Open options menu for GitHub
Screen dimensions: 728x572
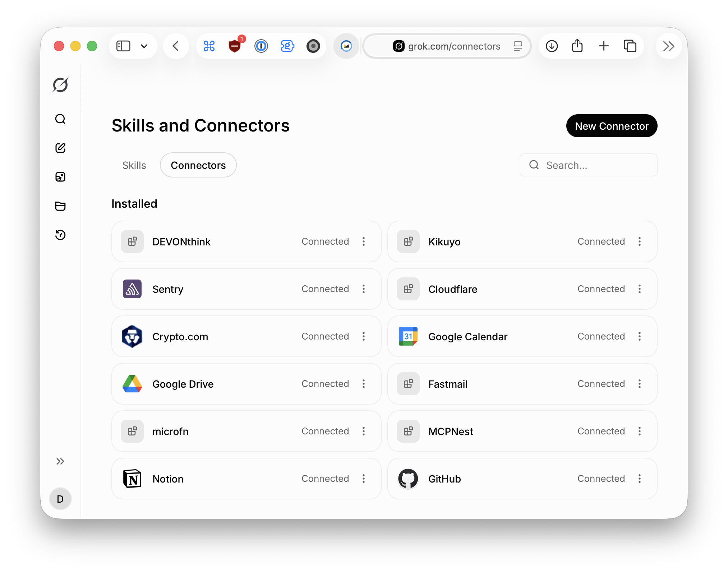point(640,479)
